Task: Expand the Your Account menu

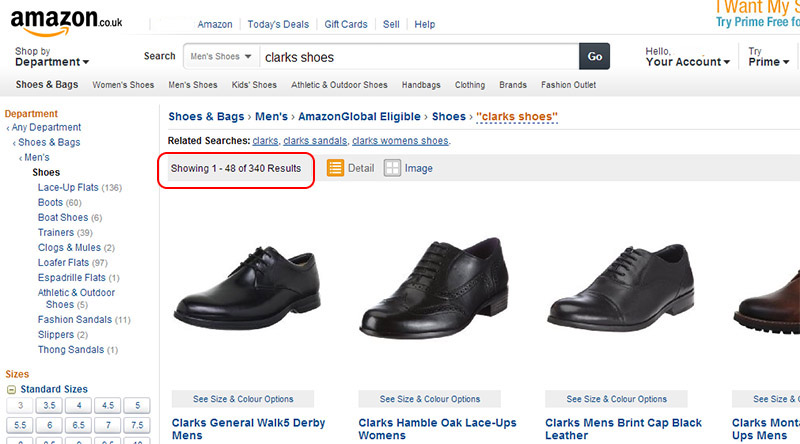Action: pyautogui.click(x=687, y=62)
